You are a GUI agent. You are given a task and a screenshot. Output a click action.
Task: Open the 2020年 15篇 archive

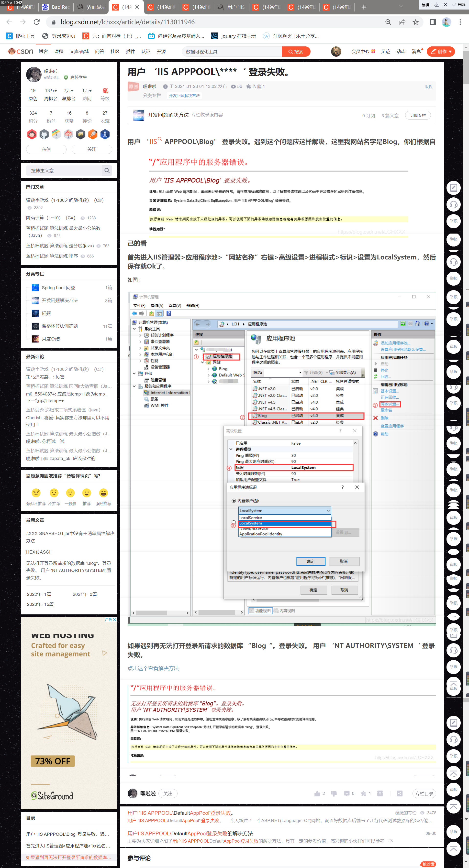pyautogui.click(x=40, y=604)
